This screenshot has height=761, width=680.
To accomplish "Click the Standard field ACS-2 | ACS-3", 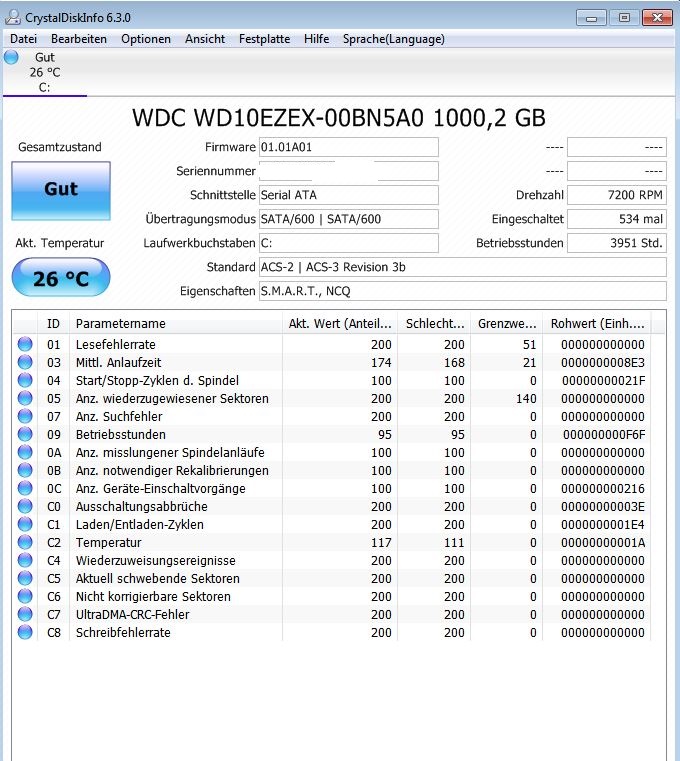I will 463,267.
